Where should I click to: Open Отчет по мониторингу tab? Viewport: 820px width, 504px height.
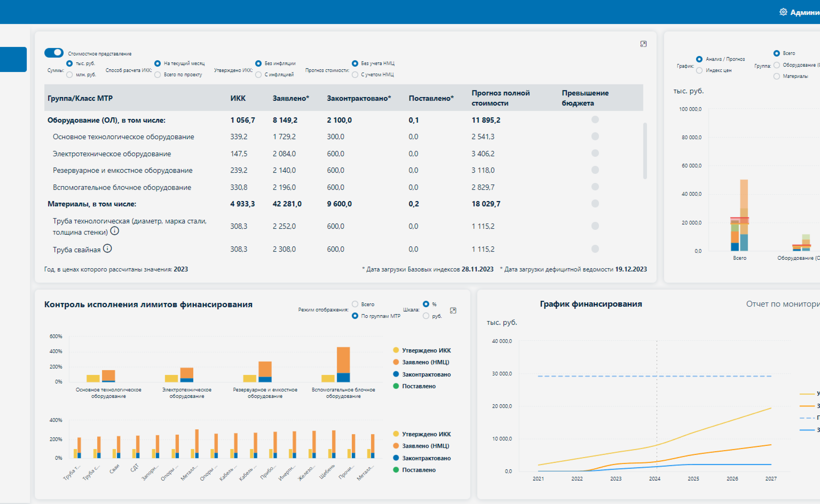783,304
